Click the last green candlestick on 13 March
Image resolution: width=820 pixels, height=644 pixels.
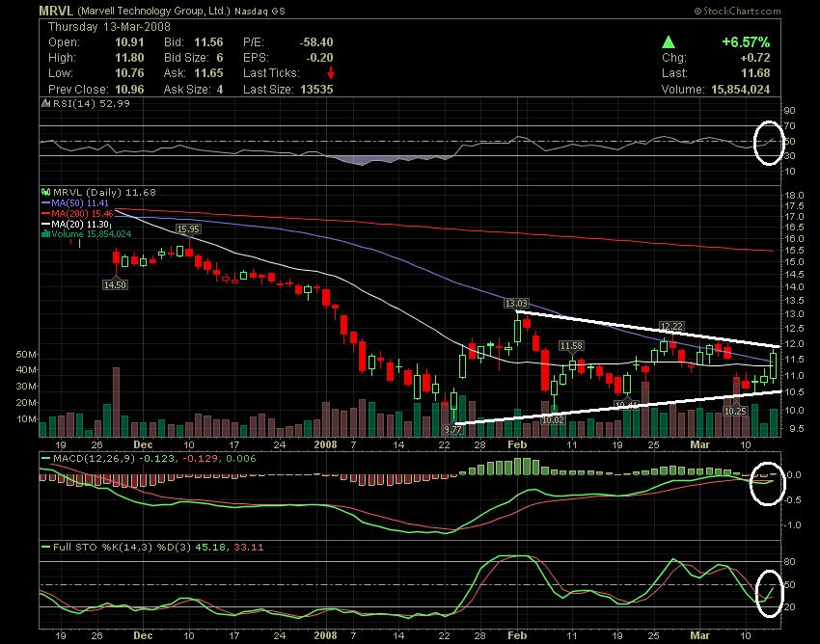click(773, 366)
